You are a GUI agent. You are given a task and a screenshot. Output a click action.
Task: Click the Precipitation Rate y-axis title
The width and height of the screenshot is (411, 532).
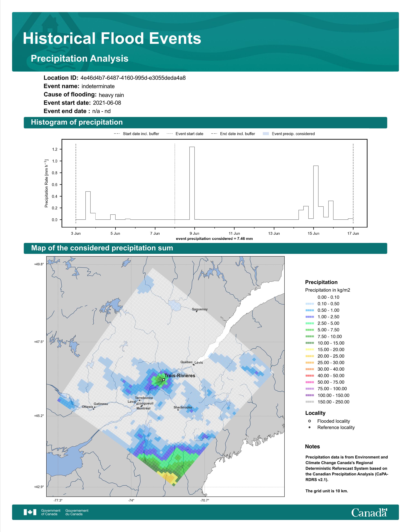point(46,183)
